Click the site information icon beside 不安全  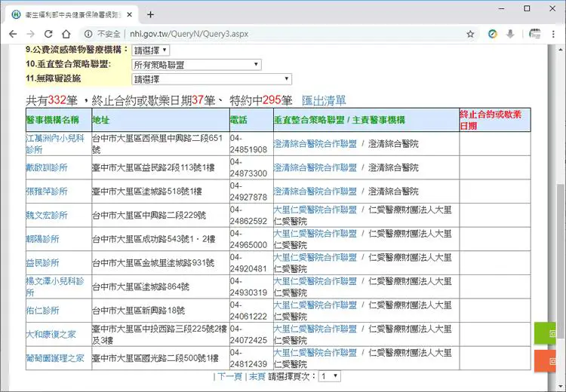[x=88, y=34]
